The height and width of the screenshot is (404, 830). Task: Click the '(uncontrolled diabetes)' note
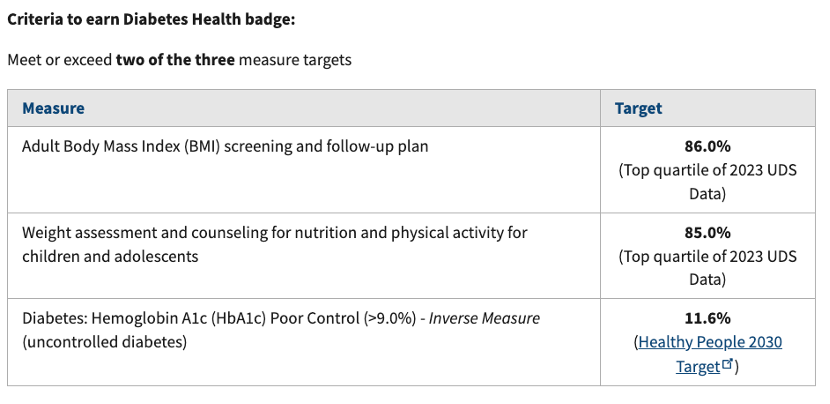pos(104,342)
